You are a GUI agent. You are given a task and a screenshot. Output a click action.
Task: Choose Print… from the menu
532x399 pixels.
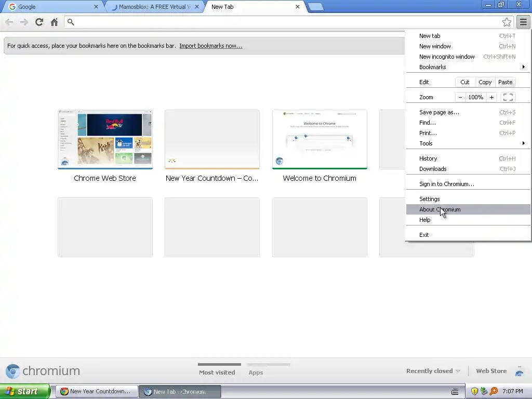pyautogui.click(x=468, y=133)
